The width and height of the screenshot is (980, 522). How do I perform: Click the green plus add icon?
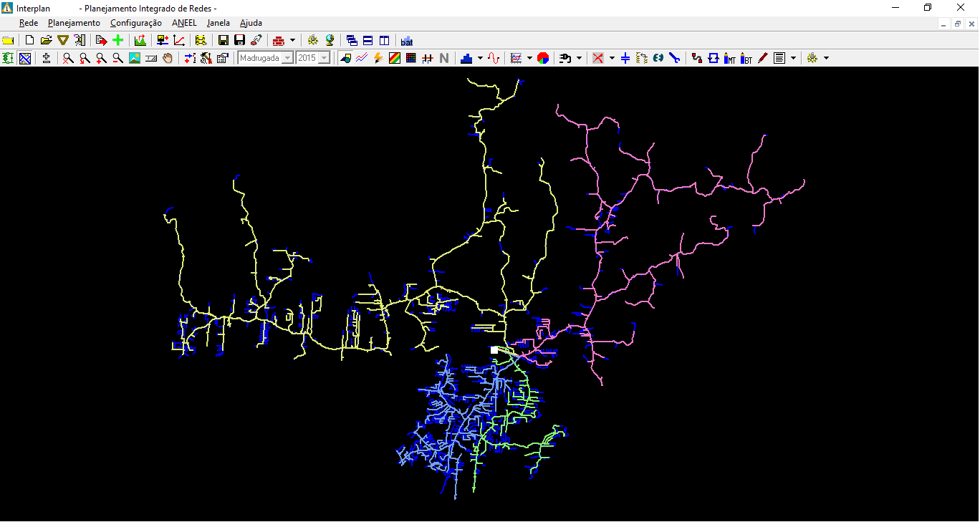coord(118,41)
